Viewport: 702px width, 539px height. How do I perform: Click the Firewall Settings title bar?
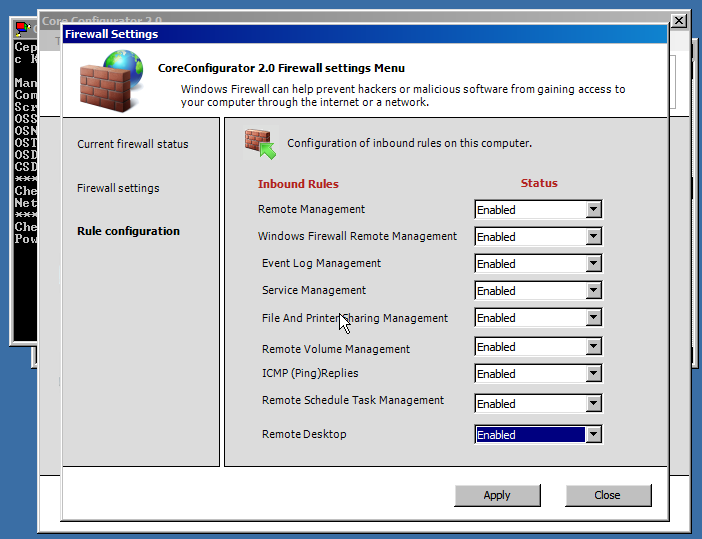tap(364, 34)
